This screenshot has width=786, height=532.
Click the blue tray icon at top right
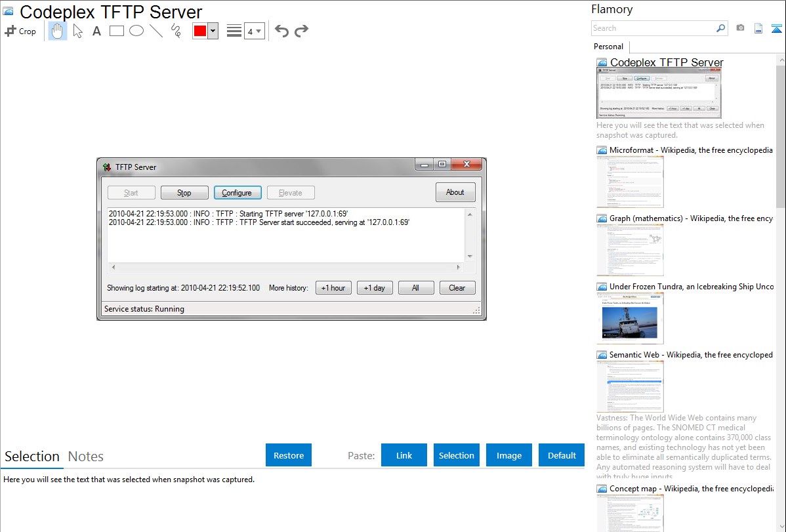coord(776,28)
